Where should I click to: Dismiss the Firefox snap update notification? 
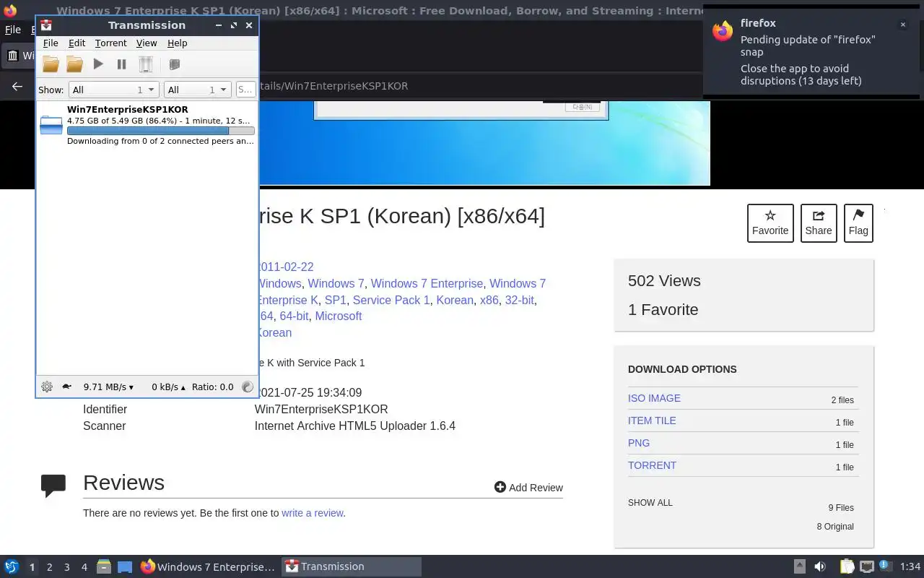[x=902, y=25]
